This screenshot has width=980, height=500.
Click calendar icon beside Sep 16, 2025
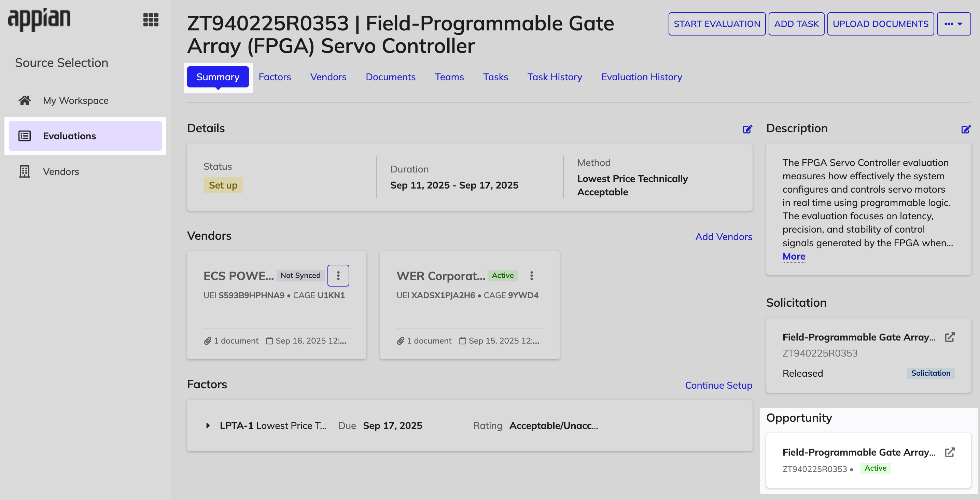click(269, 341)
